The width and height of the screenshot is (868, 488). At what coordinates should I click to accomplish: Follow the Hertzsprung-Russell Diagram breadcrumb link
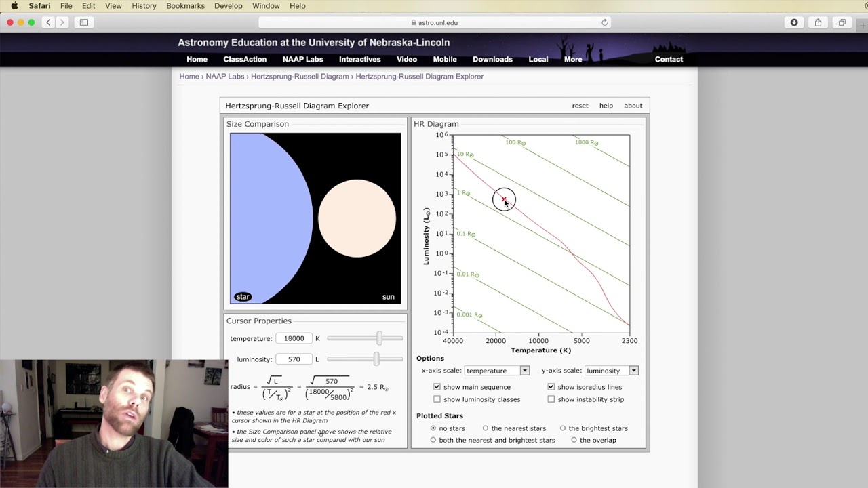(300, 77)
